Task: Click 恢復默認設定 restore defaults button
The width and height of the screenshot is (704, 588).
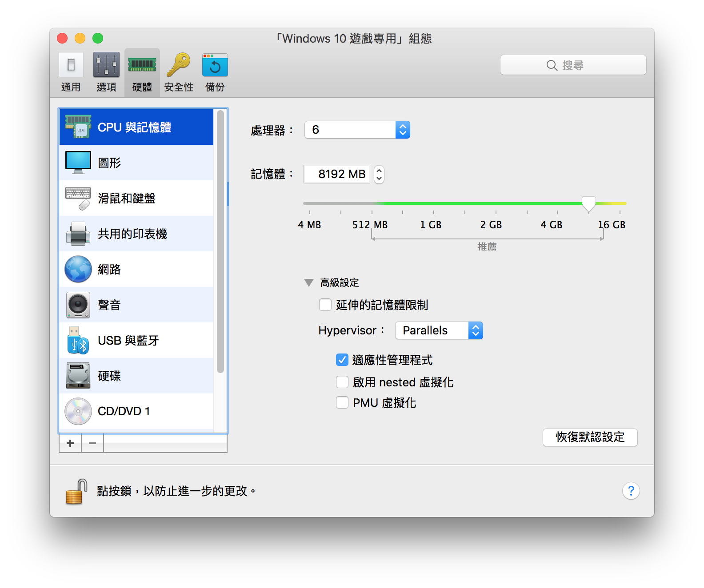Action: (590, 437)
